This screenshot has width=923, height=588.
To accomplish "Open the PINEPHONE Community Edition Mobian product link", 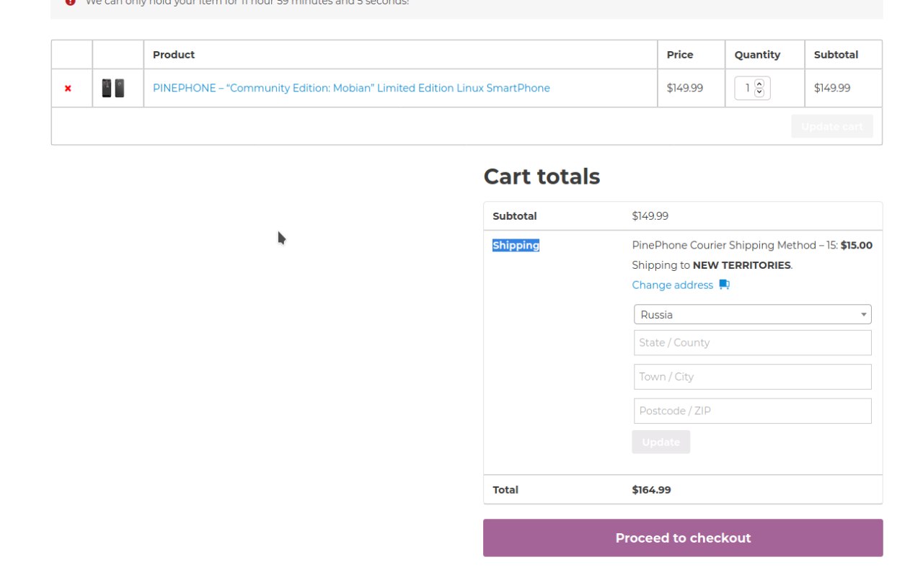I will coord(351,88).
